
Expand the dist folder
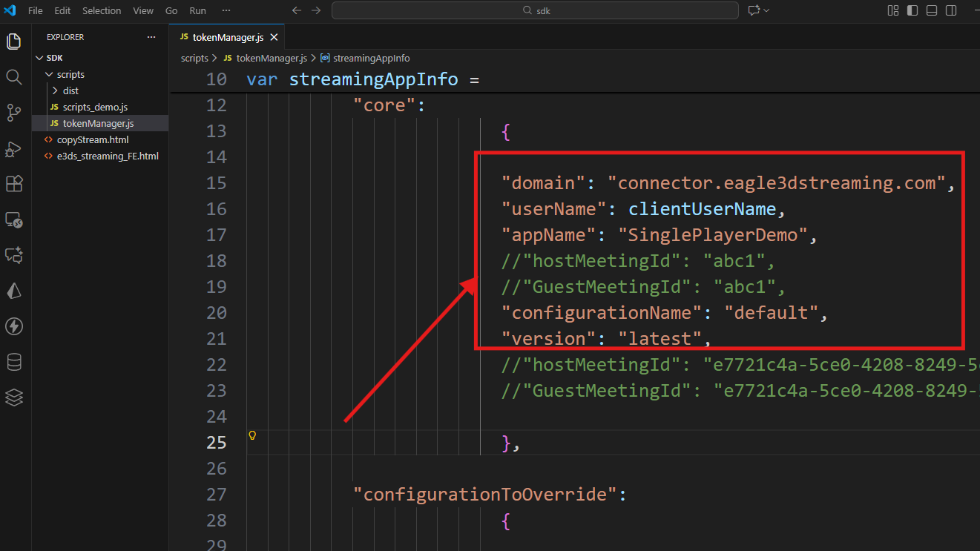55,91
